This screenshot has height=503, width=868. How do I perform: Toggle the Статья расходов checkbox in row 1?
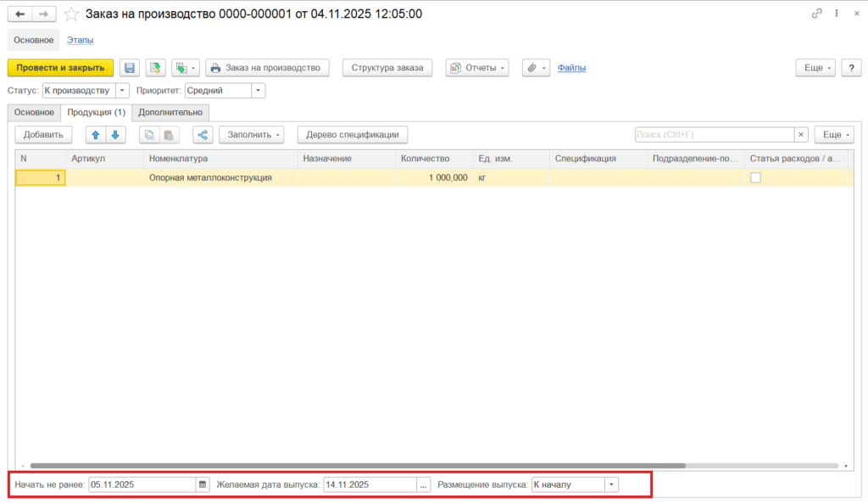[755, 178]
